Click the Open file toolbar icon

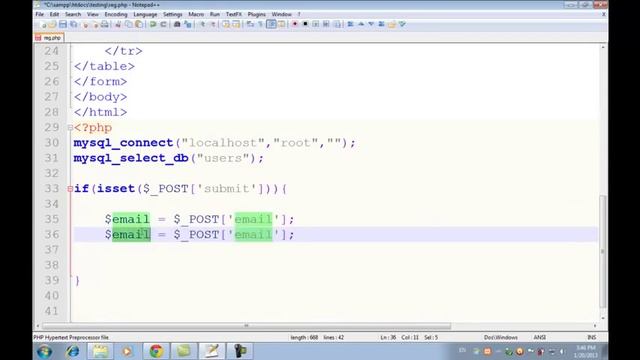pos(52,24)
